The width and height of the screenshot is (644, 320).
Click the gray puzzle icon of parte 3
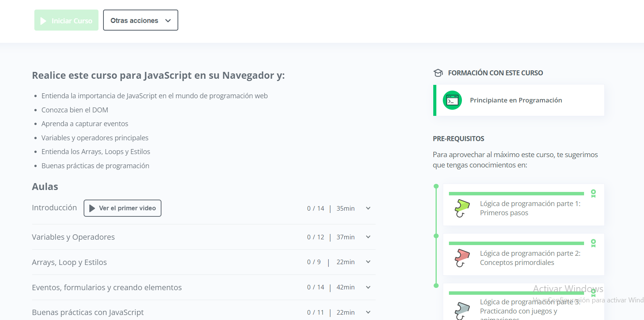pos(462,311)
